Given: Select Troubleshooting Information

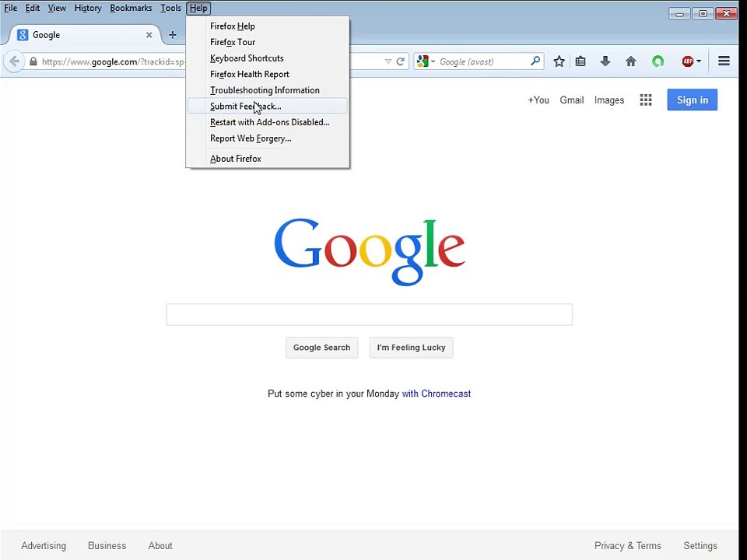Looking at the screenshot, I should (267, 90).
